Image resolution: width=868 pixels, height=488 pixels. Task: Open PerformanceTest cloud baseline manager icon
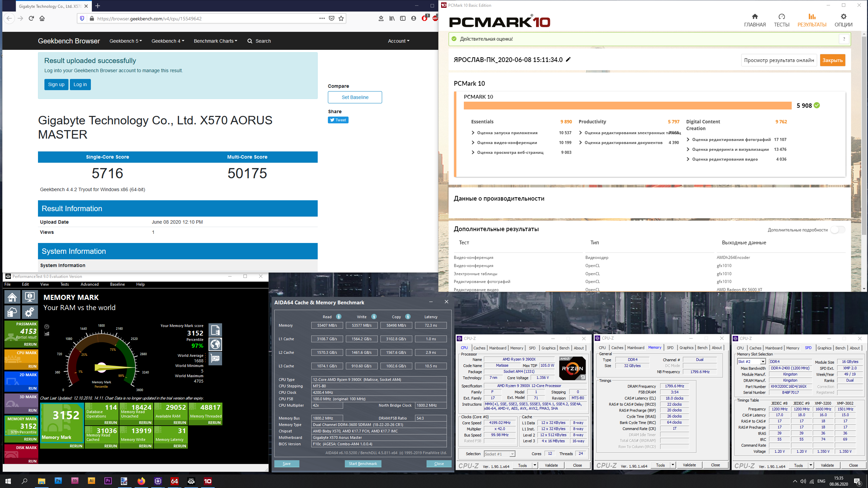point(13,312)
